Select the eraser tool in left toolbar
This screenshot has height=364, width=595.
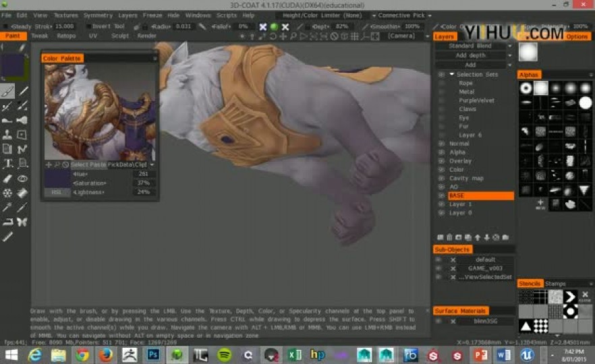[7, 179]
